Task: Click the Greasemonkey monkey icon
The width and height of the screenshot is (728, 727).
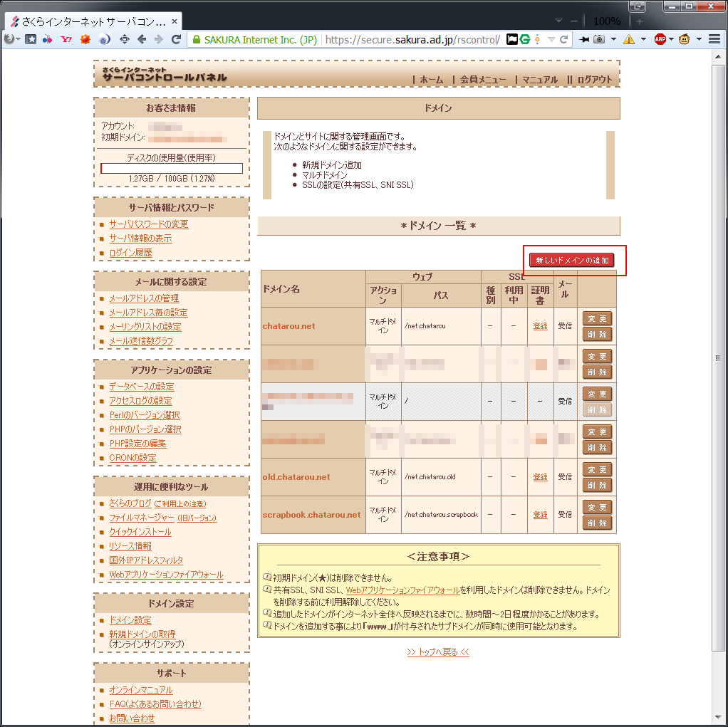Action: tap(684, 39)
